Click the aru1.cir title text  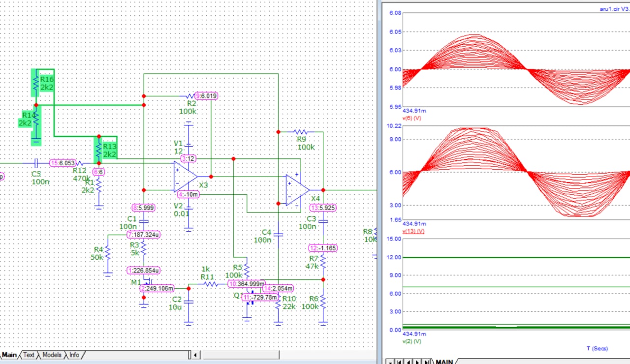tap(614, 9)
